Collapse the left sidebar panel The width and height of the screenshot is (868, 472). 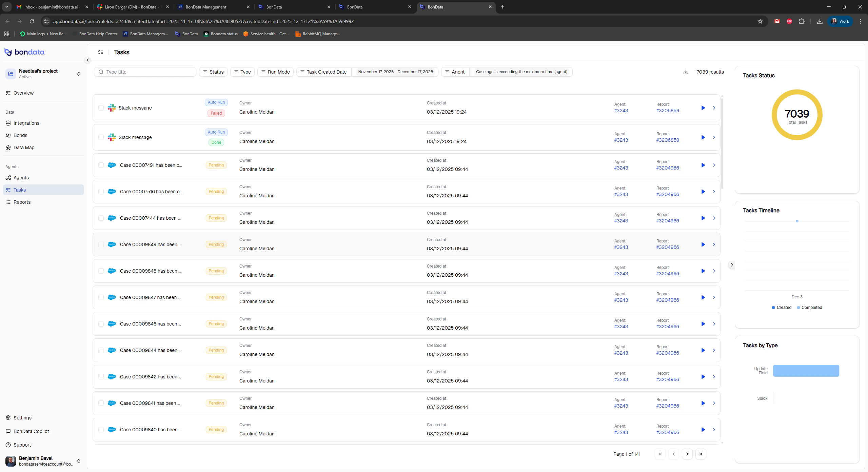point(87,60)
